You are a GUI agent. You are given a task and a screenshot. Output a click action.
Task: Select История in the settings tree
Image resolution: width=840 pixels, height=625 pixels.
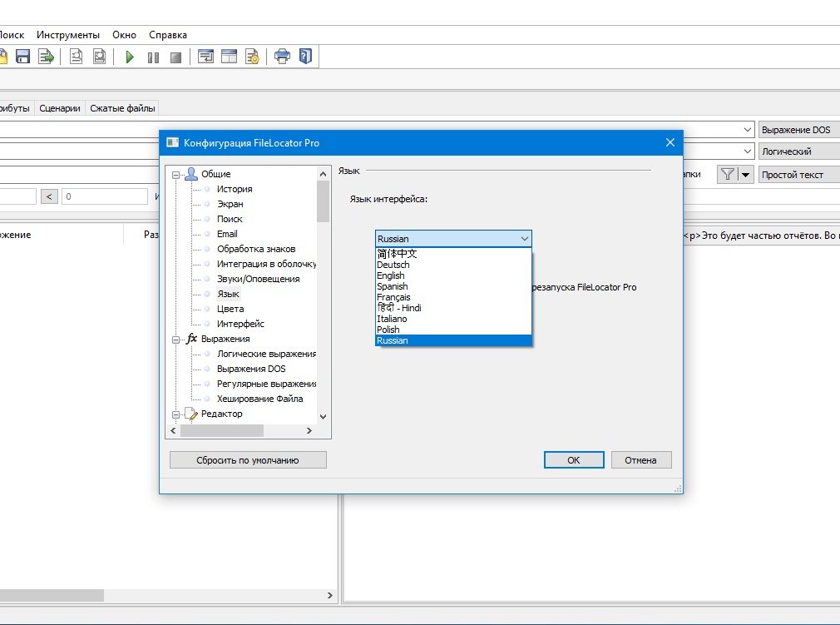(x=235, y=189)
